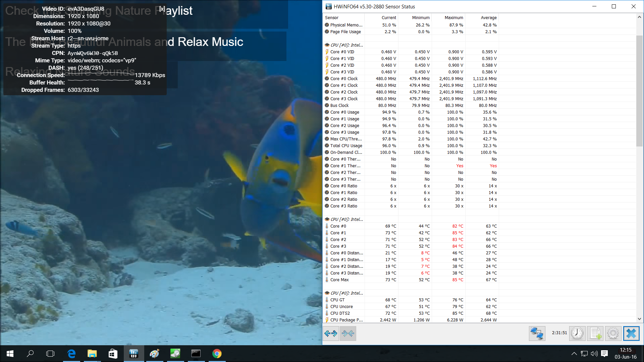Viewport: 644px width, 362px height.
Task: Open the network remote monitoring icon
Action: click(x=537, y=333)
